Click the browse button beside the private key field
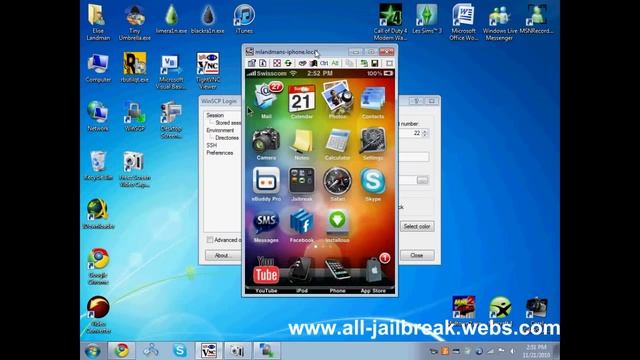The width and height of the screenshot is (640, 360). coord(422,180)
